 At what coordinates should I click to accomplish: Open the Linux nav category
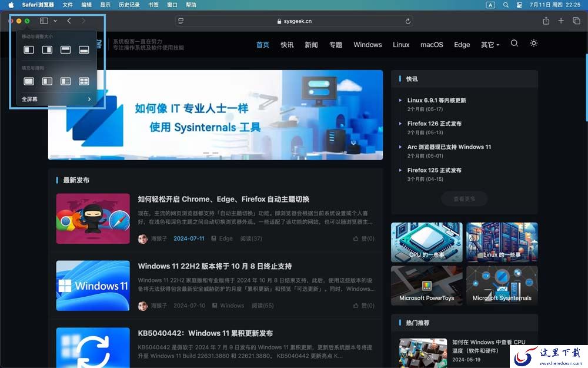point(401,45)
